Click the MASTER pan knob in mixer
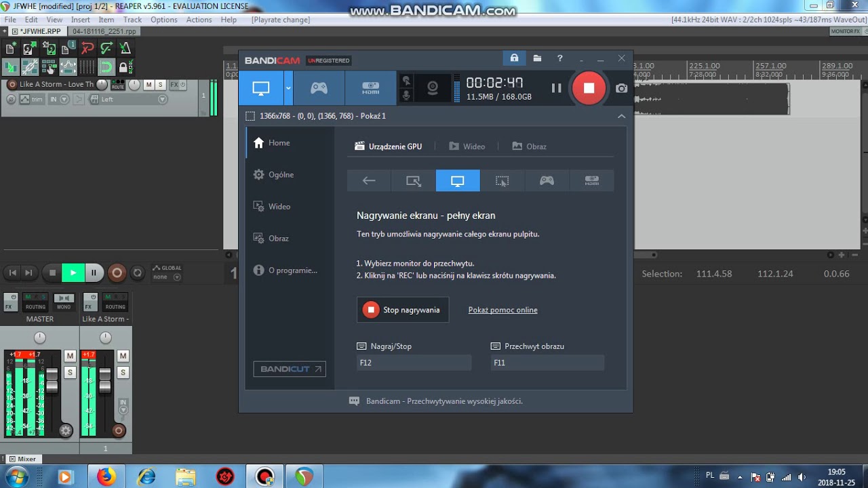Screen dimensions: 868x488 [x=39, y=338]
